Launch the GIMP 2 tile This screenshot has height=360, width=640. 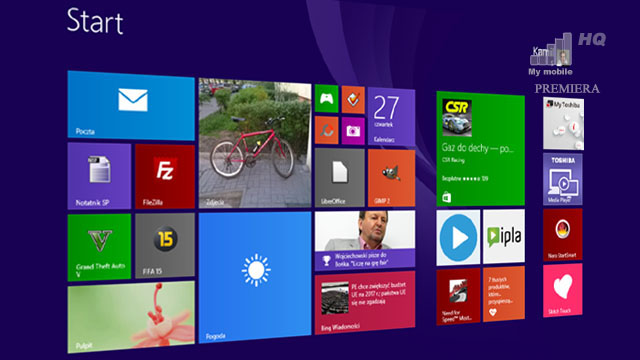pyautogui.click(x=391, y=178)
